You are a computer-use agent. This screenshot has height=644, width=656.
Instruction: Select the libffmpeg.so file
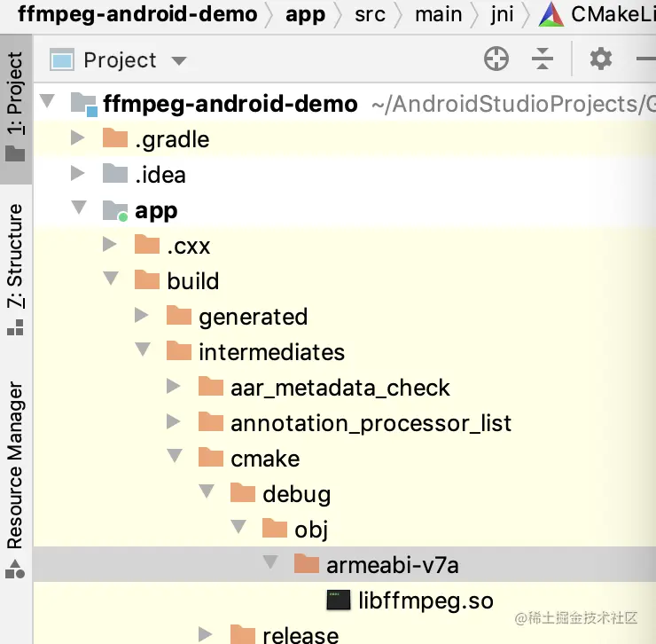tap(344, 600)
